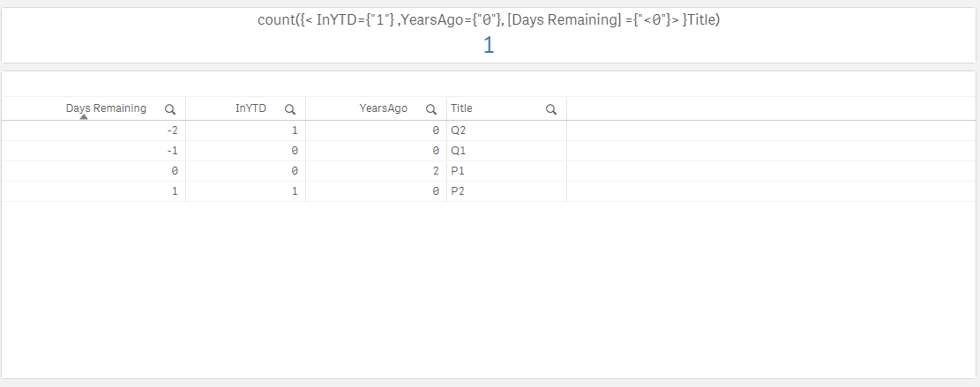The image size is (980, 387).
Task: Choose the P2 title cell
Action: (x=459, y=191)
